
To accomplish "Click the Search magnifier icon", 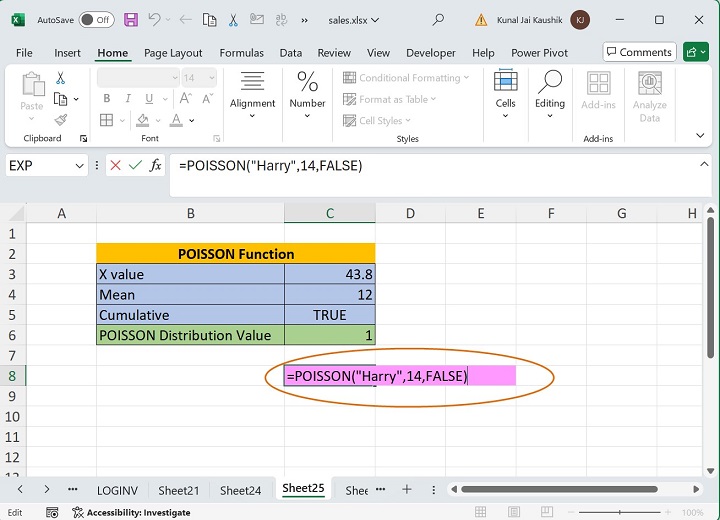I will tap(438, 20).
